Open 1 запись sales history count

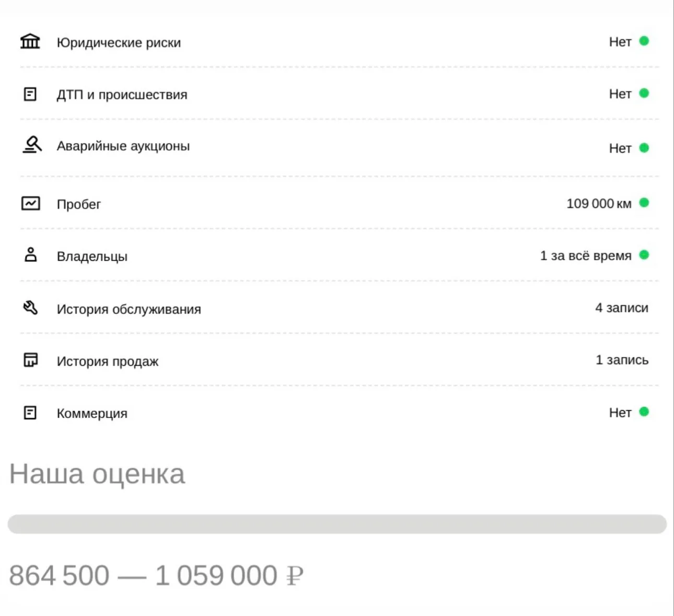click(x=622, y=360)
